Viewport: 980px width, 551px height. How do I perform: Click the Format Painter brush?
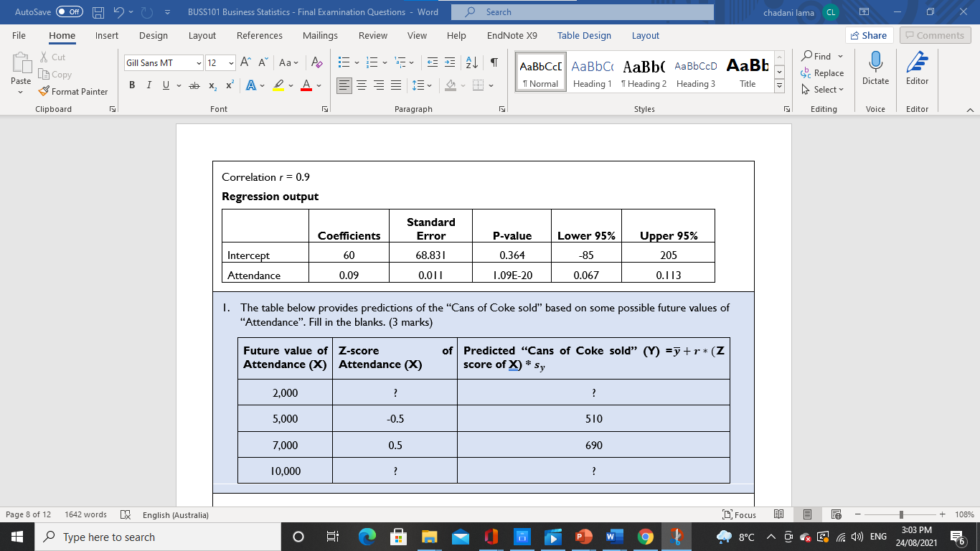click(44, 92)
